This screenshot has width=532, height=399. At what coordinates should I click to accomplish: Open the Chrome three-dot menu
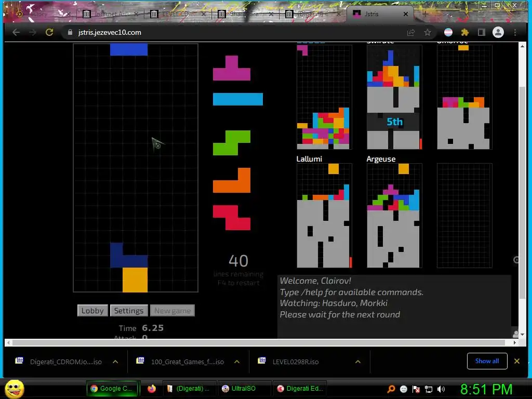[515, 32]
